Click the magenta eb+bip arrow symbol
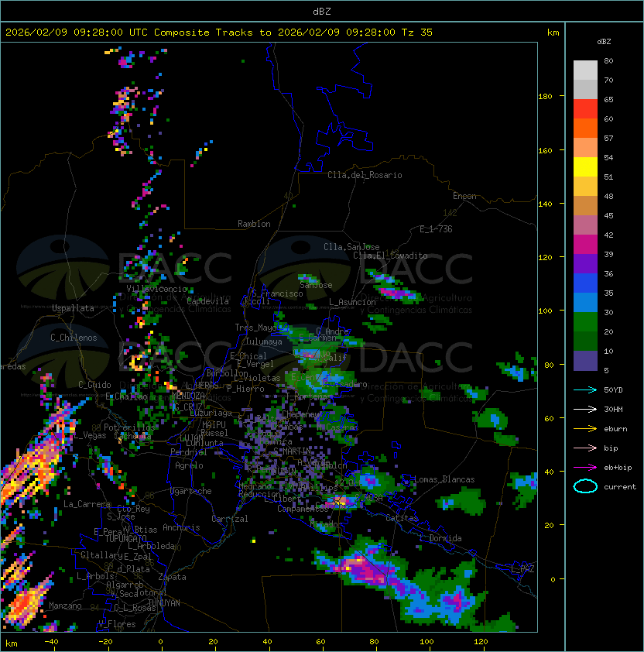The width and height of the screenshot is (644, 652). 585,468
